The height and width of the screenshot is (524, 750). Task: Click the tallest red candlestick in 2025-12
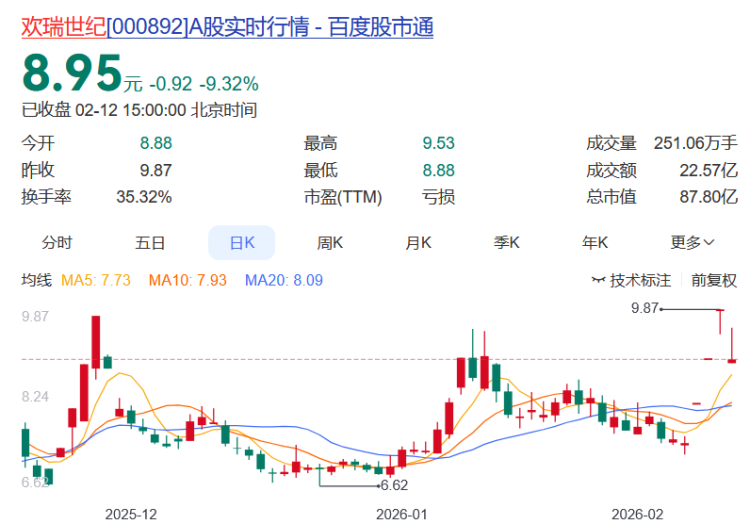tap(96, 342)
